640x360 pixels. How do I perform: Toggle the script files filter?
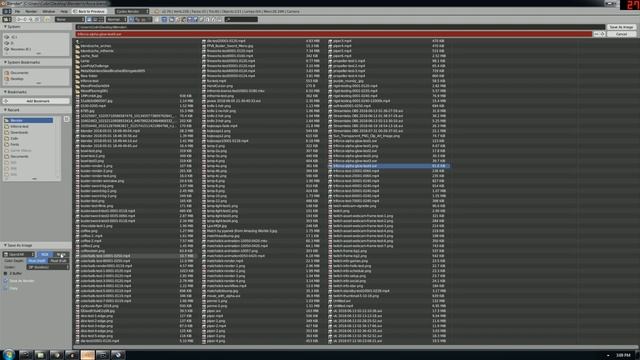(201, 19)
